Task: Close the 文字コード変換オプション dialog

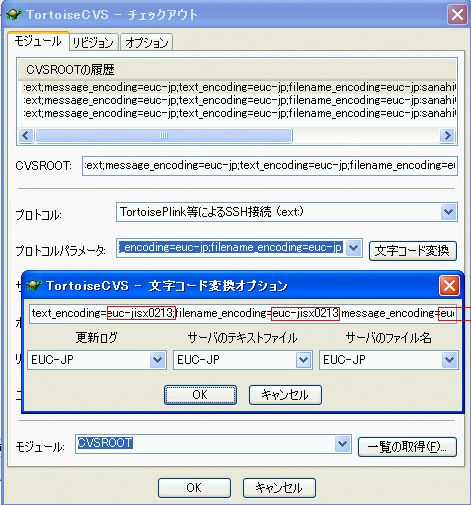Action: pos(449,286)
